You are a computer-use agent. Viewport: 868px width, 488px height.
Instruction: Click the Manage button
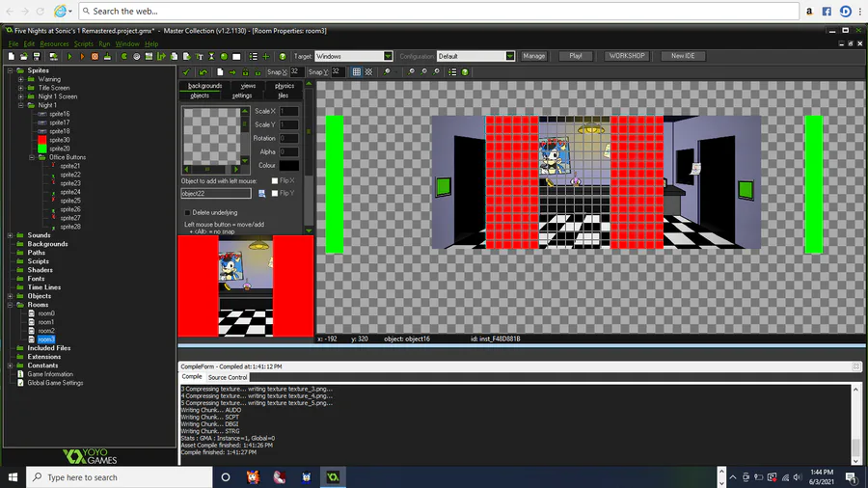click(x=533, y=56)
